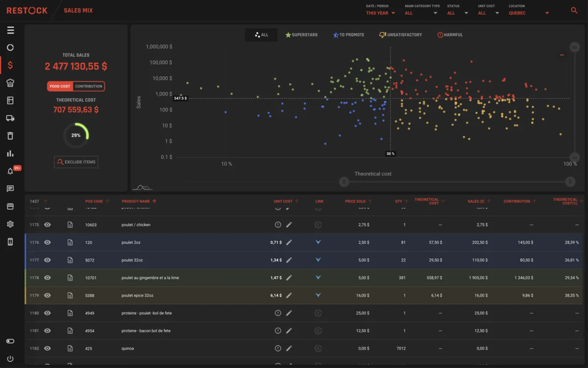Viewport: 588px width, 368px height.
Task: Open the bar chart reports icon
Action: 10,154
